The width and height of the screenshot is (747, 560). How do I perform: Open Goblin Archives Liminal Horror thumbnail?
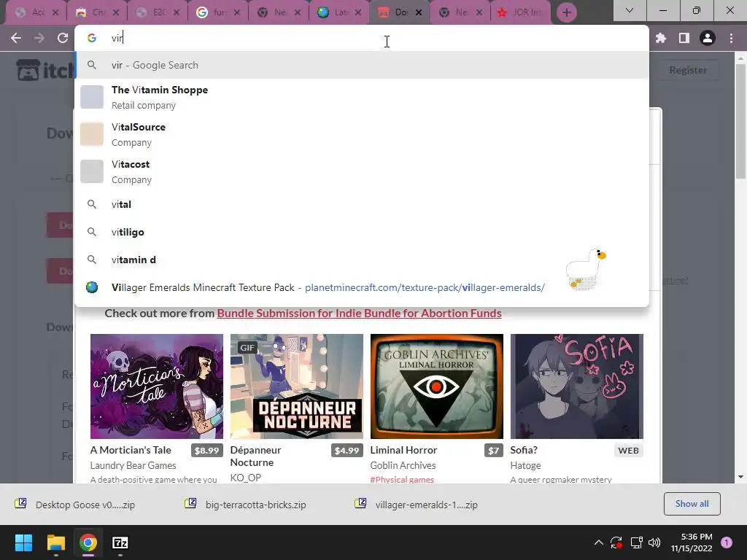coord(437,386)
